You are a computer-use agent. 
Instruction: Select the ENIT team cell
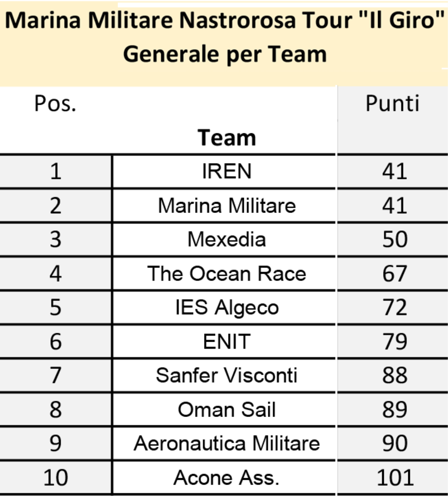[x=224, y=341]
